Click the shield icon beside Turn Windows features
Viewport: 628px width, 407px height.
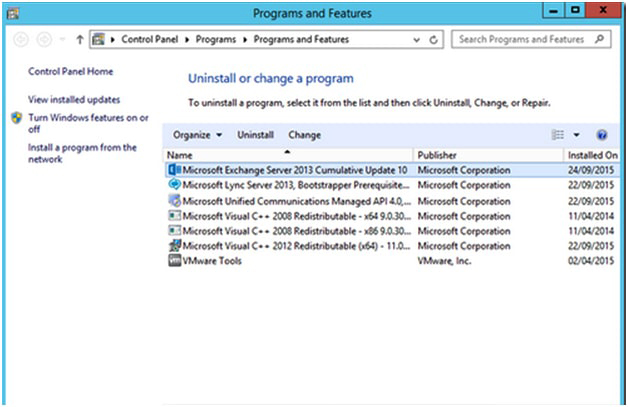pos(16,118)
